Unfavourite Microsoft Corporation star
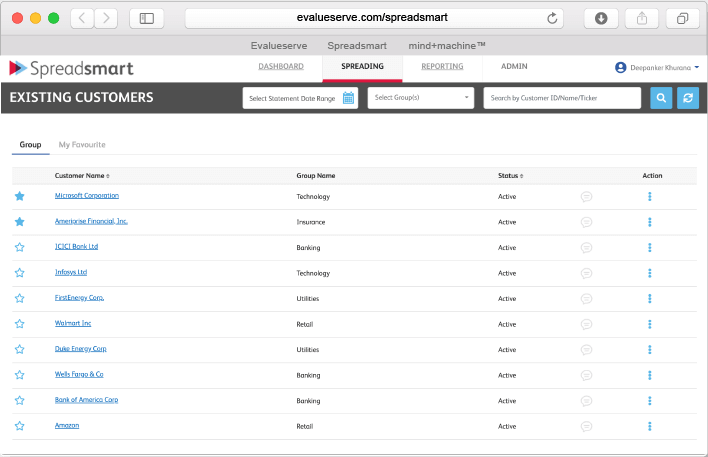The height and width of the screenshot is (457, 708). [x=19, y=196]
